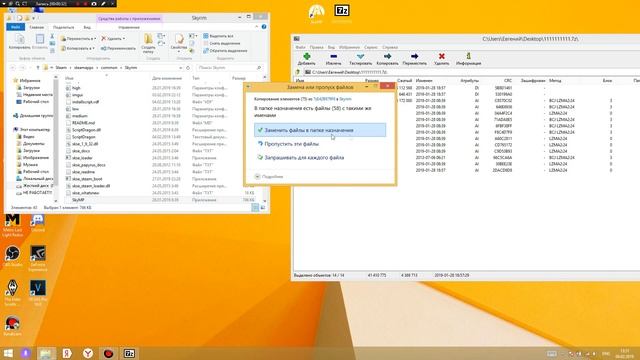Click Explorer Rename (Переименовать) button
The image size is (640, 360).
pyautogui.click(x=118, y=48)
